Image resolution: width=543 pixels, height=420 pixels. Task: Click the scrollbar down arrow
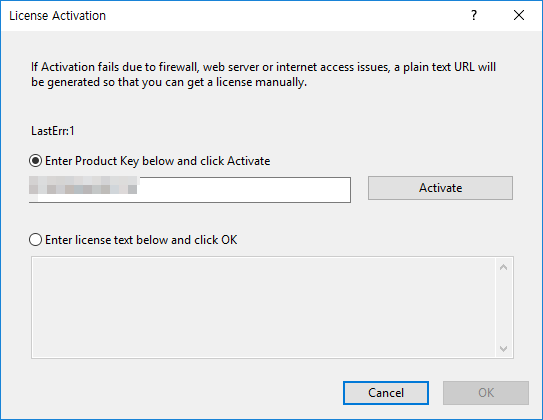pos(504,349)
